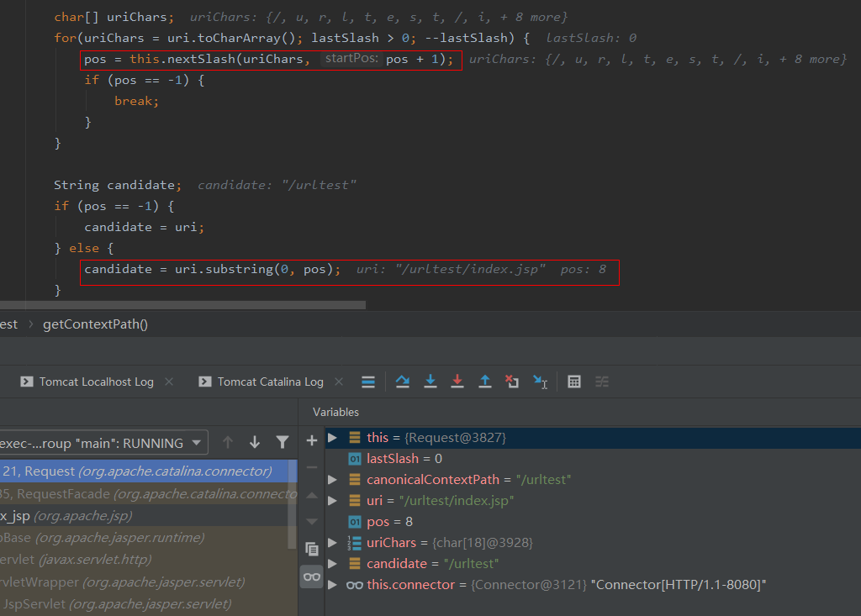Toggle the frames filter funnel icon
The height and width of the screenshot is (616, 861).
coord(283,442)
